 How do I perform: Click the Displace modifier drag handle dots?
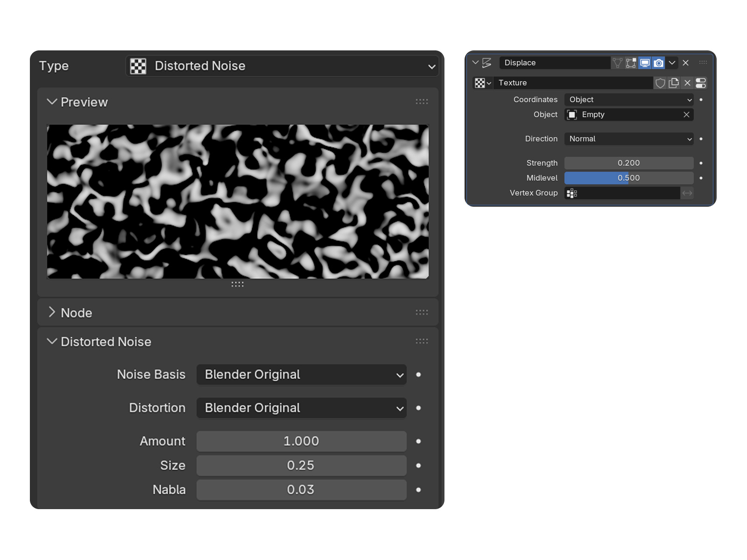[703, 63]
